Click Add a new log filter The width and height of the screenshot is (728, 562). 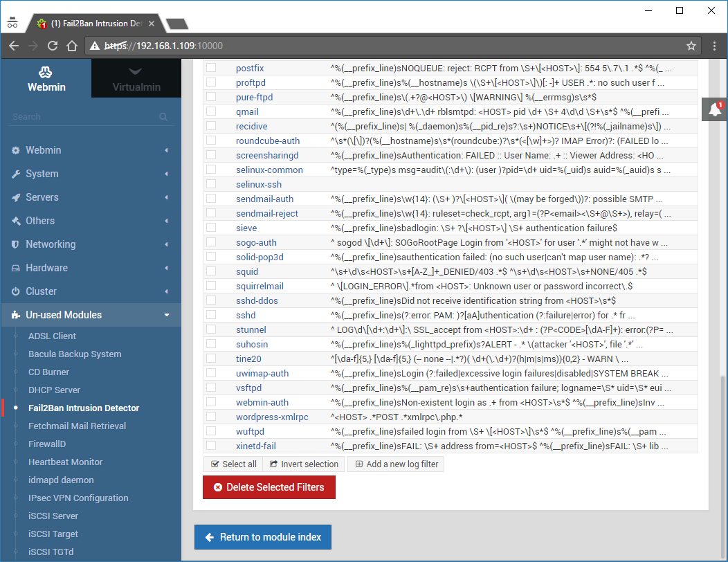coord(396,464)
